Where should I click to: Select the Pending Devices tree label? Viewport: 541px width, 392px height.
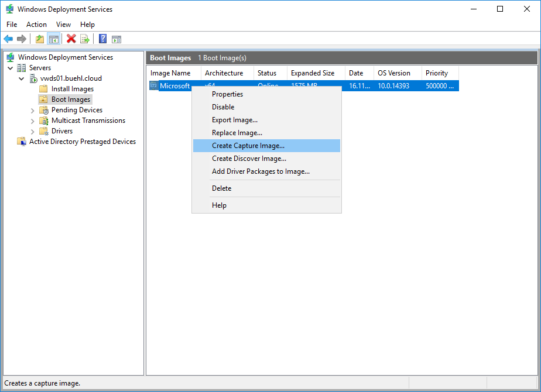[x=77, y=110]
